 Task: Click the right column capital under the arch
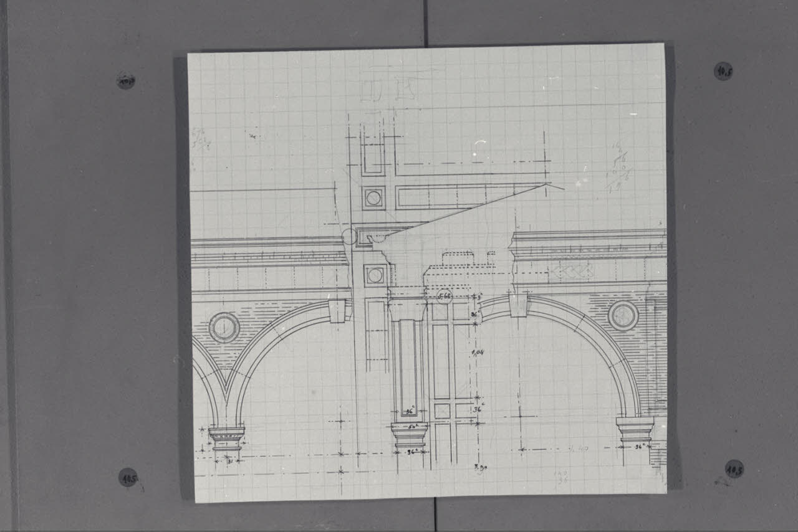click(x=635, y=430)
